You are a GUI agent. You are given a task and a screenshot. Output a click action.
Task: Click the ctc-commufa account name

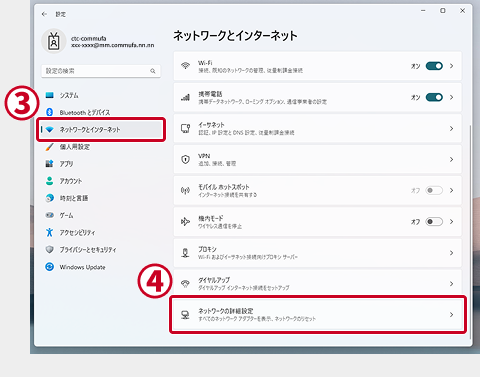[x=88, y=39]
